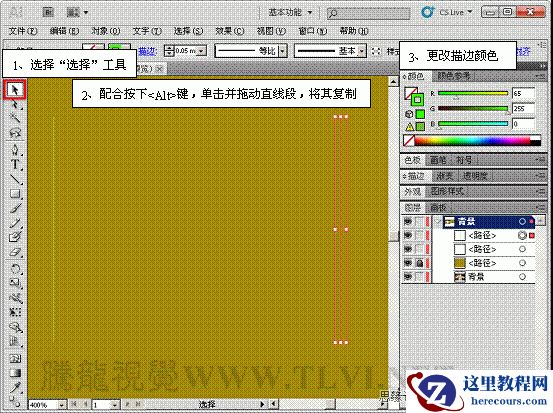The image size is (553, 413).
Task: Click the green stroke box in Color panel
Action: click(x=418, y=100)
